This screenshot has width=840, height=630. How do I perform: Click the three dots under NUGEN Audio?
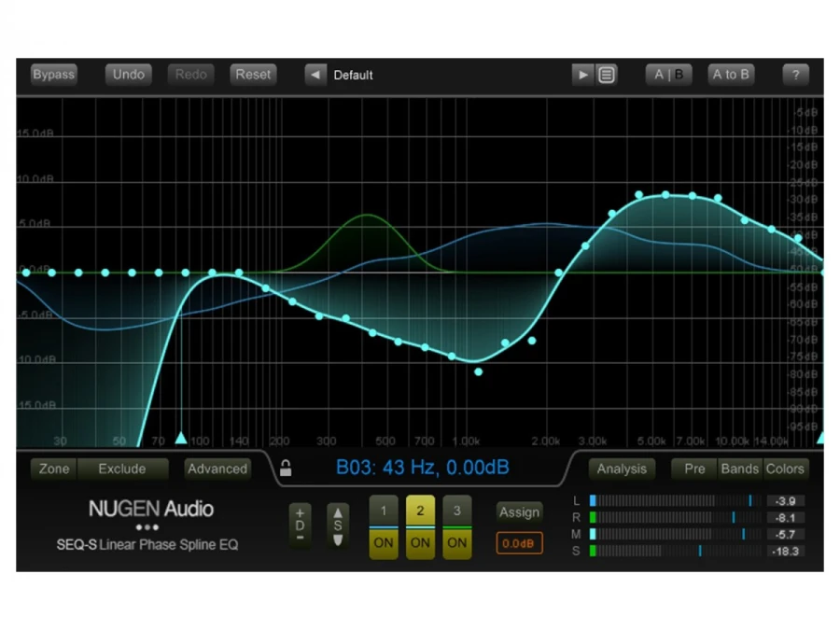tap(147, 527)
